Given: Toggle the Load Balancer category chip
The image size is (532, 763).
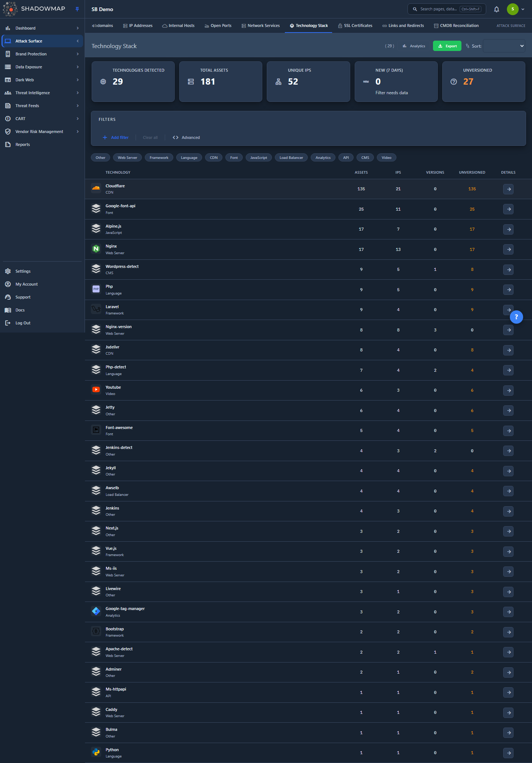Looking at the screenshot, I should coord(291,158).
